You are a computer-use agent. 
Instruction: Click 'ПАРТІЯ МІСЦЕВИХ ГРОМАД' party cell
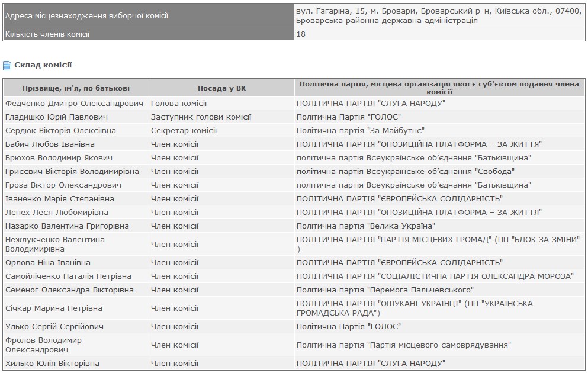[x=438, y=245]
